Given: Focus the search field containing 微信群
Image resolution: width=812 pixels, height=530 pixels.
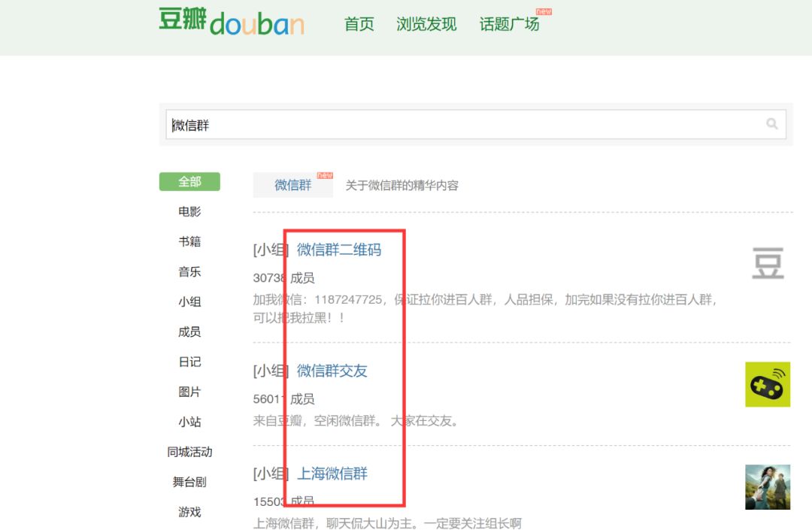Looking at the screenshot, I should [x=476, y=124].
